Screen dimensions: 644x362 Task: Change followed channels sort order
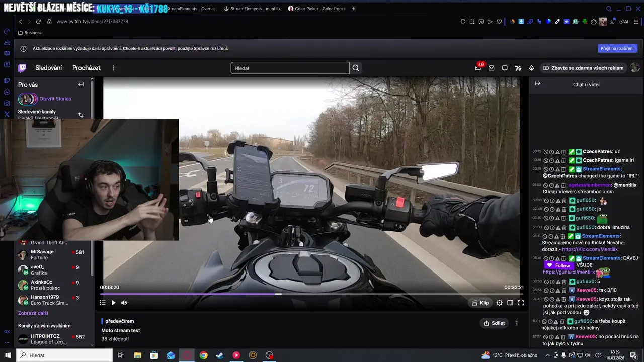pyautogui.click(x=80, y=115)
